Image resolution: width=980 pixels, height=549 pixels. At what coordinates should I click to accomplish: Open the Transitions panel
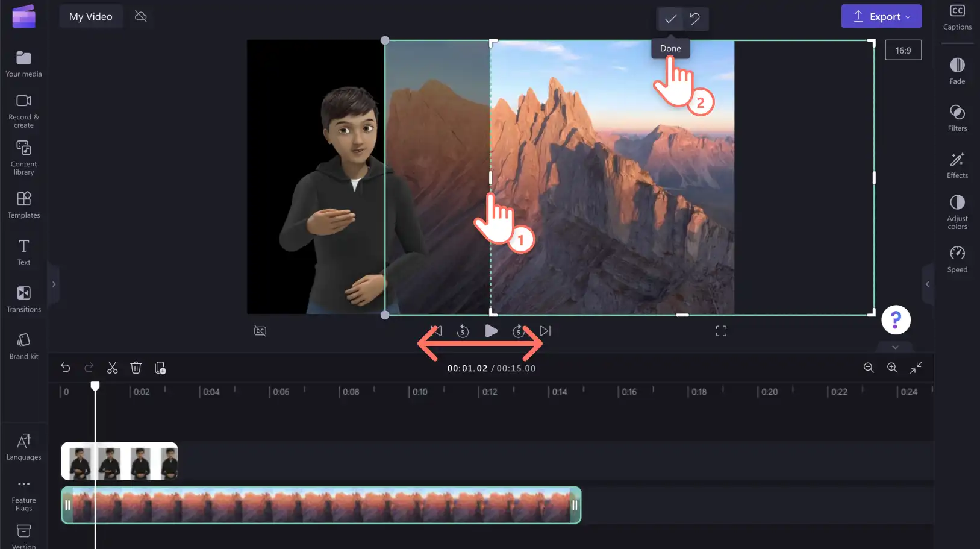pyautogui.click(x=23, y=299)
